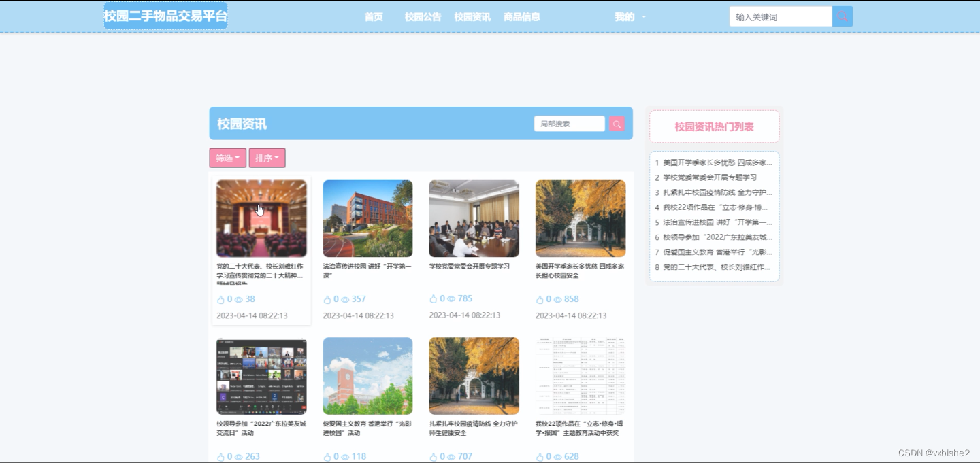This screenshot has height=463, width=980.
Task: Select 校园资讯 in the navigation bar
Action: [472, 17]
